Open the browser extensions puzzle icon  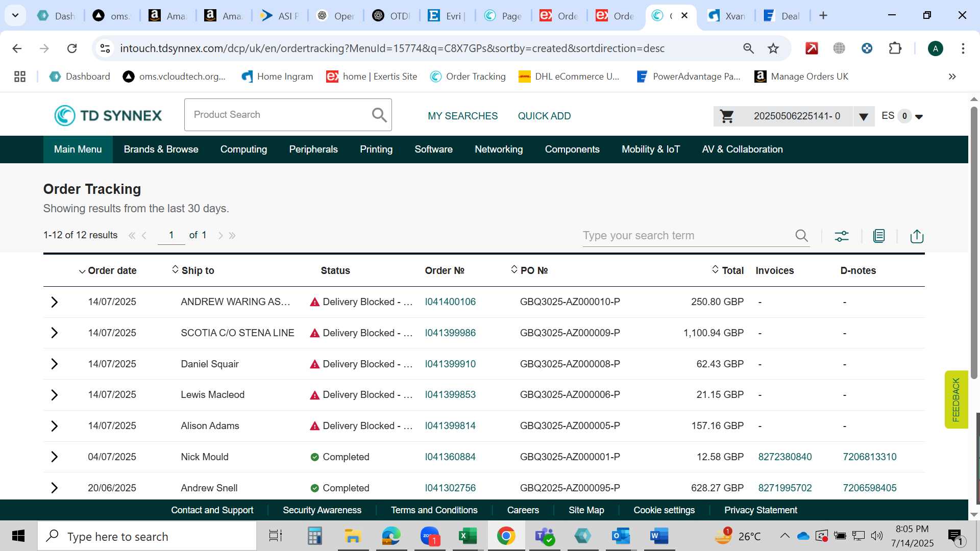(x=895, y=48)
